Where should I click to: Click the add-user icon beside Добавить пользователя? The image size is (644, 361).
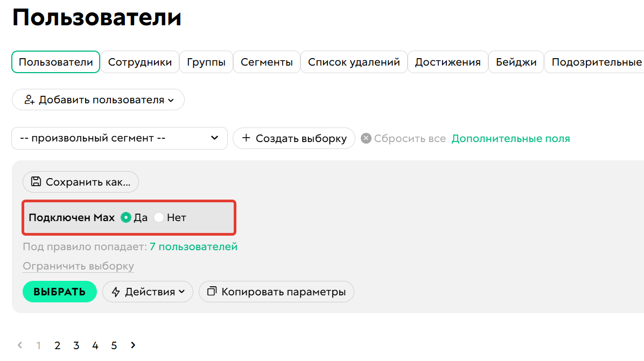(30, 100)
